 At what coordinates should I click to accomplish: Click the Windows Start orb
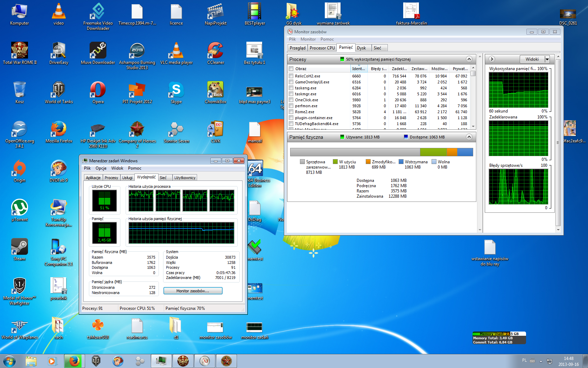coord(9,361)
